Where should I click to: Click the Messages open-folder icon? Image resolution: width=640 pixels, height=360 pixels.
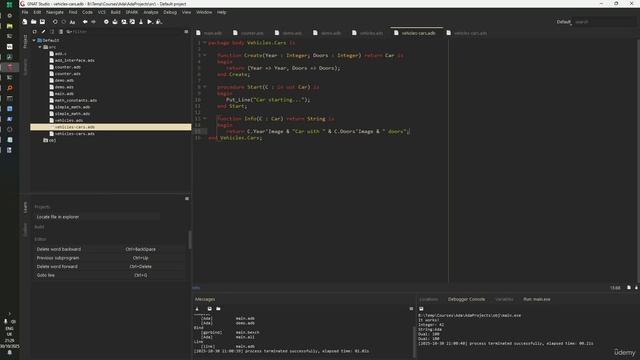click(x=218, y=309)
